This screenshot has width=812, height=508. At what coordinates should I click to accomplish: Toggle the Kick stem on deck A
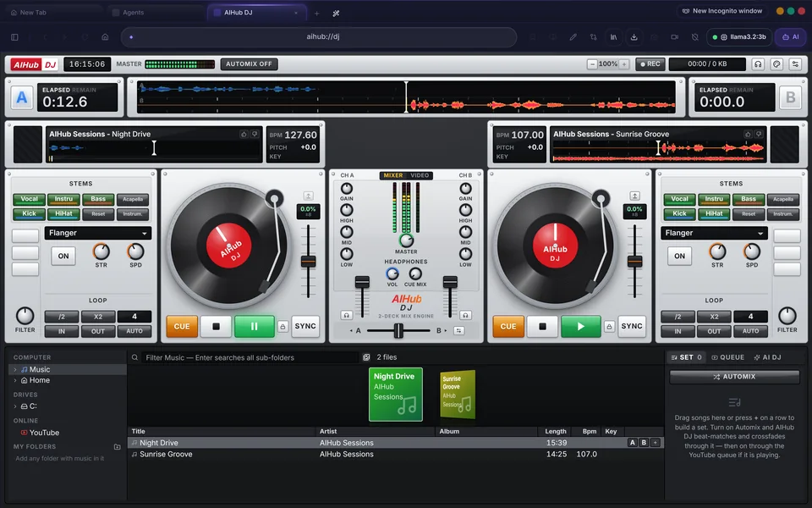(x=29, y=213)
